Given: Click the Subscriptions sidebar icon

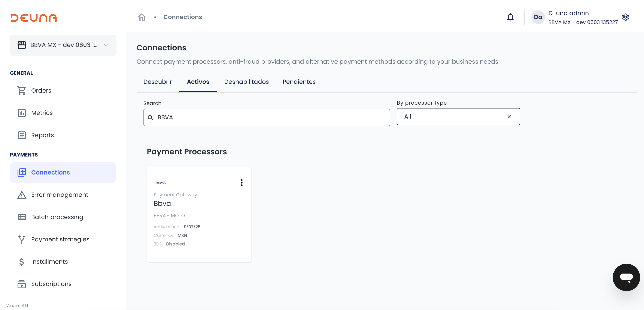Looking at the screenshot, I should click(x=21, y=284).
